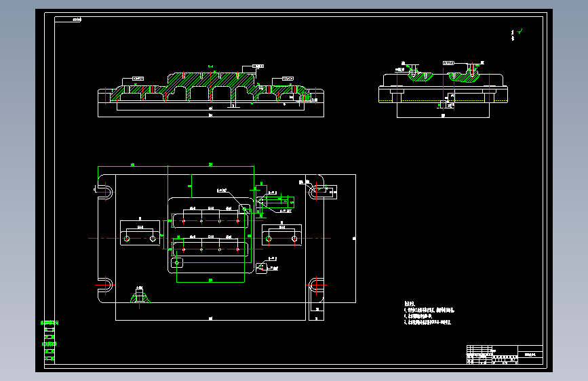Click the title block in the bottom-right corner
Image resolution: width=588 pixels, height=381 pixels.
click(505, 355)
